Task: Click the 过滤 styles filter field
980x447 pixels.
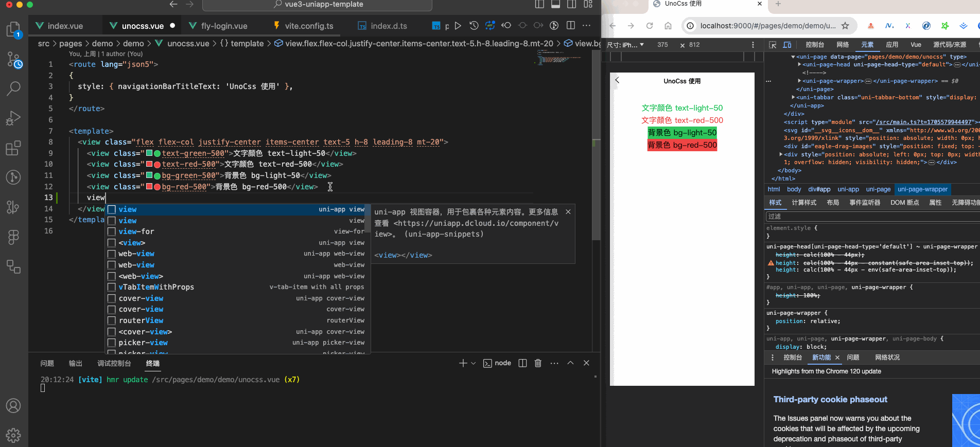Action: (872, 217)
